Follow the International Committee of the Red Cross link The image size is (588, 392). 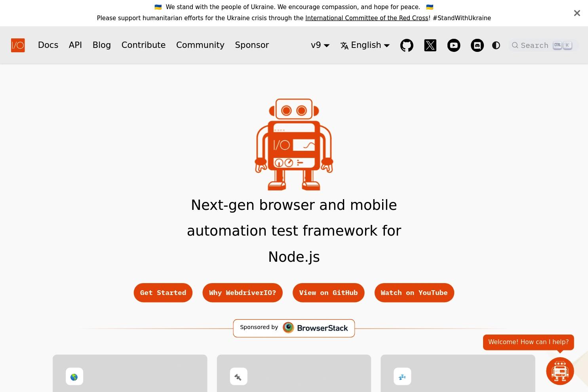point(367,18)
